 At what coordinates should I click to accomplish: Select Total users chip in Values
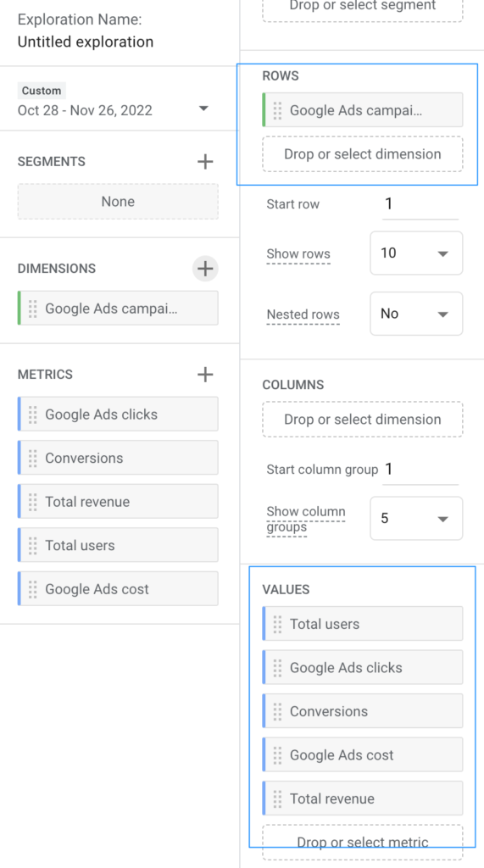tap(363, 624)
